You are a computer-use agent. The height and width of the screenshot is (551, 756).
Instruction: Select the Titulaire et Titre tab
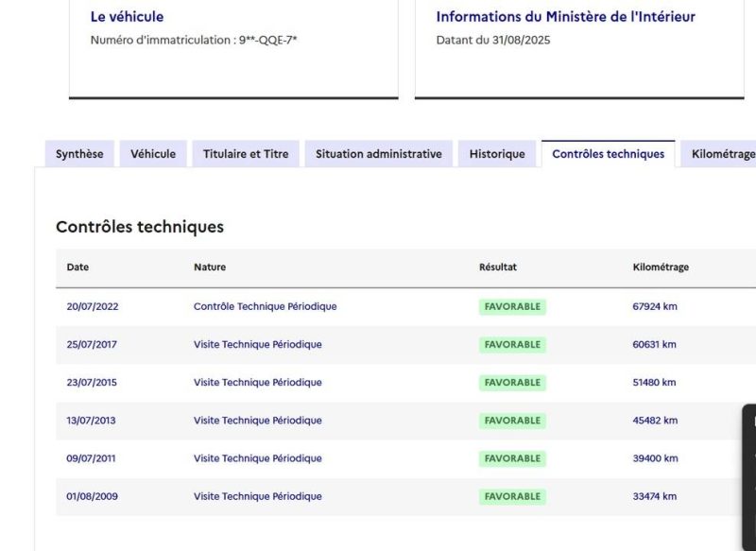click(x=248, y=153)
